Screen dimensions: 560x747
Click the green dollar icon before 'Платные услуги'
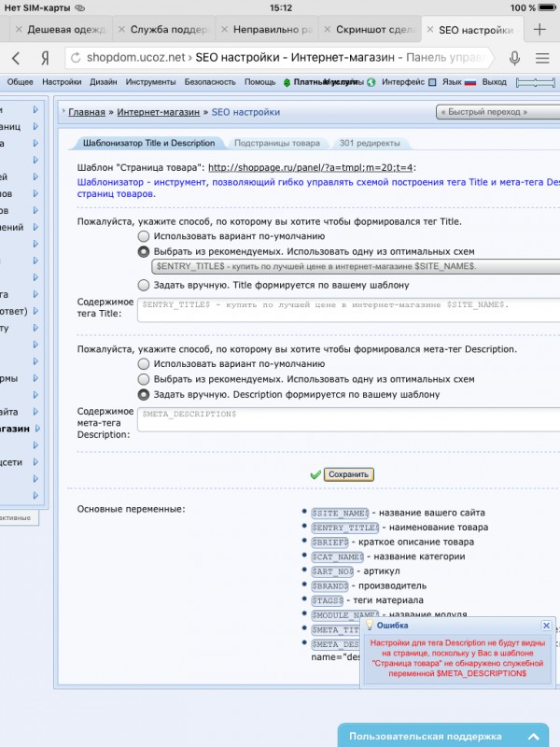pos(287,82)
